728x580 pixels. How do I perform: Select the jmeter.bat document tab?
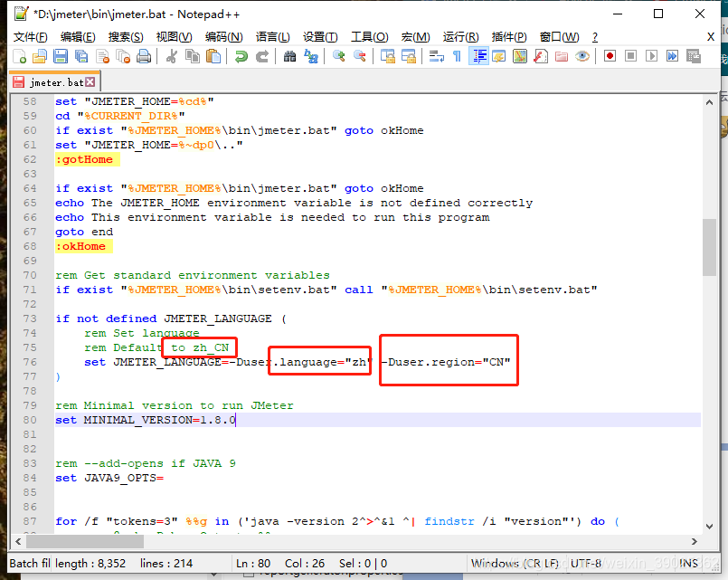(x=54, y=82)
